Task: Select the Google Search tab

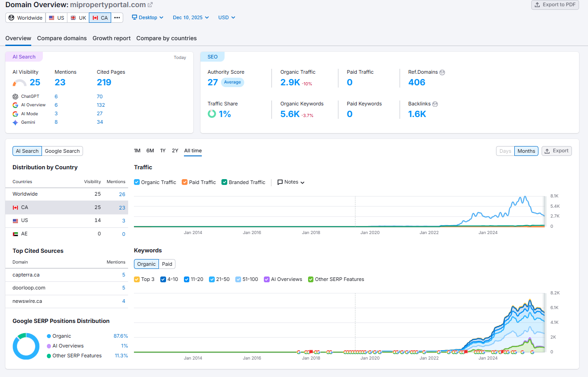Action: coord(62,151)
